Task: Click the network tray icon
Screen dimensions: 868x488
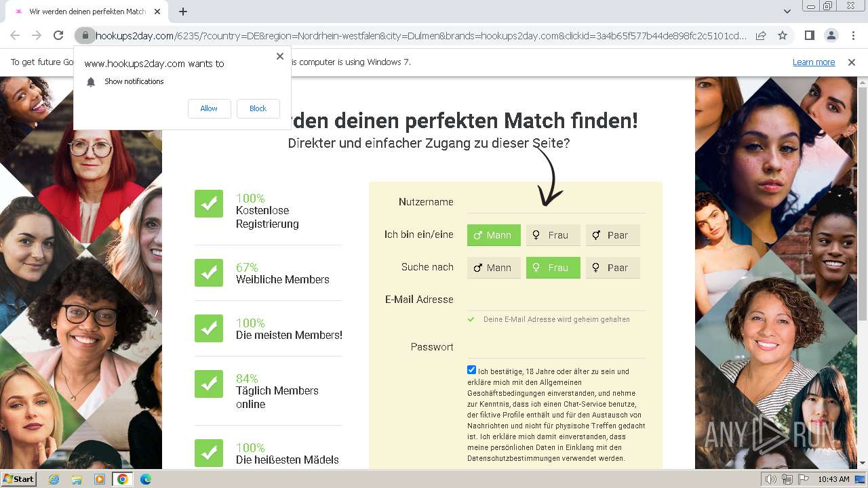Action: pyautogui.click(x=787, y=479)
